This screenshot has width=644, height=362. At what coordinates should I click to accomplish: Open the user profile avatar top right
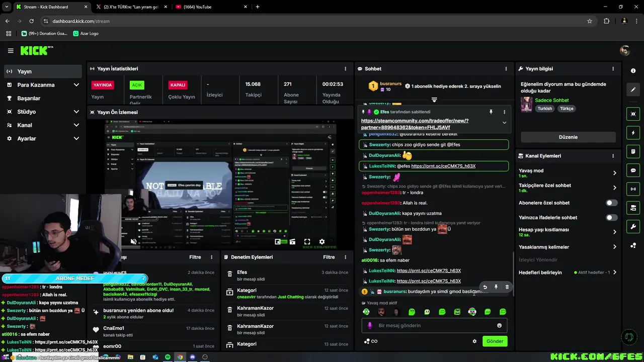pyautogui.click(x=625, y=51)
